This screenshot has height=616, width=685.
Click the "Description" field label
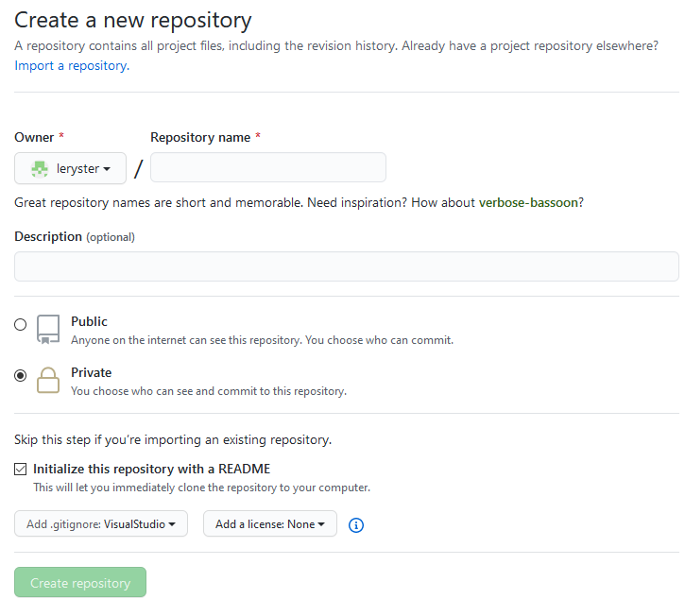[48, 236]
